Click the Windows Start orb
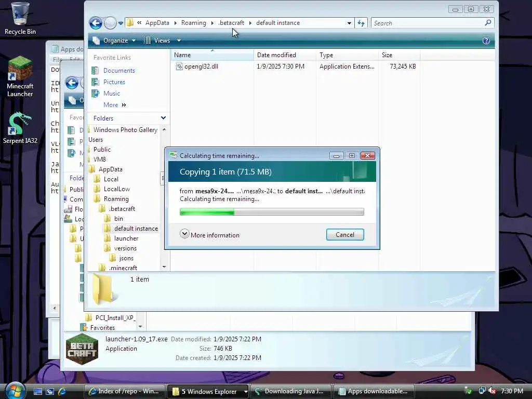Screen dimensions: 532x399 click(x=15, y=391)
